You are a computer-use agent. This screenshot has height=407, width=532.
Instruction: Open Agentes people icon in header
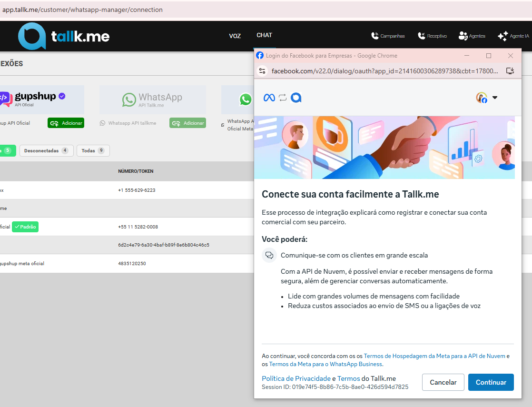point(463,36)
